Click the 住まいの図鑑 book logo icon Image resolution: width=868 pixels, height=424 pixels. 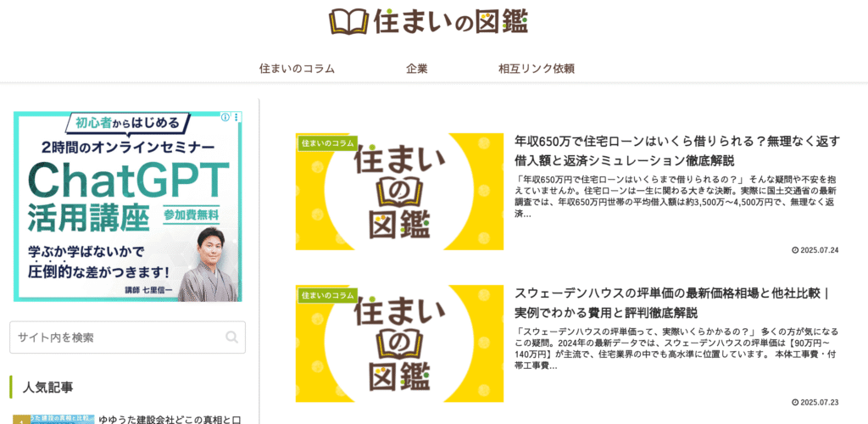tap(348, 21)
